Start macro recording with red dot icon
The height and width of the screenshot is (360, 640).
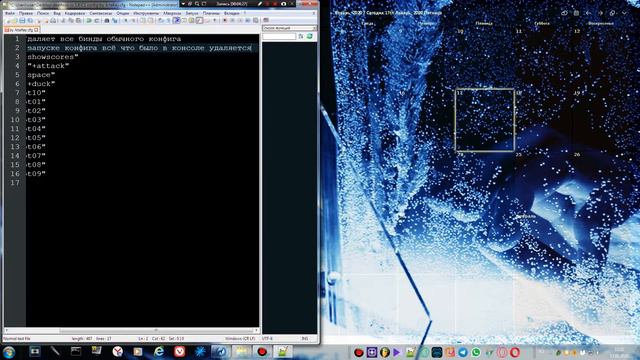click(x=224, y=20)
